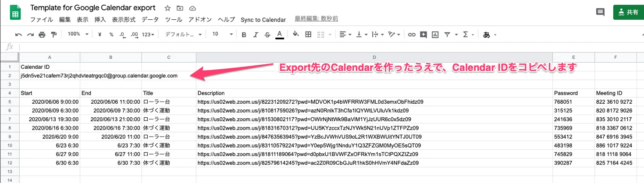Open the font size 10 dropdown
This screenshot has height=183, width=644.
221,34
